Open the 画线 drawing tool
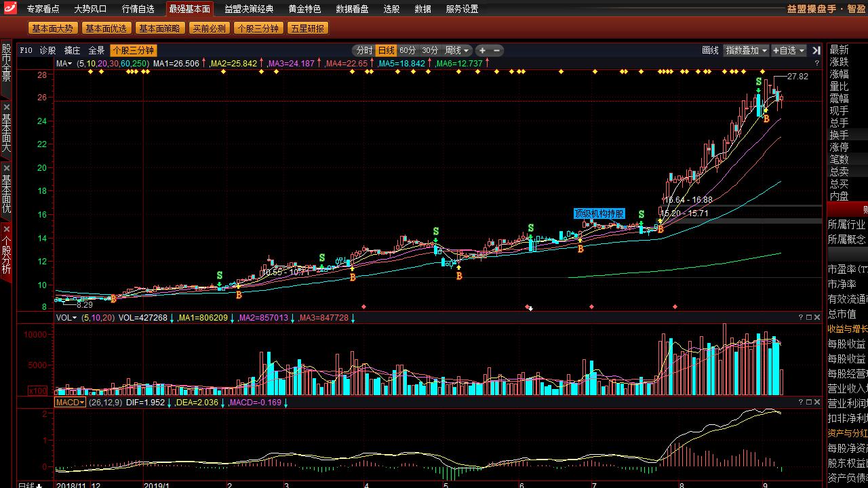Viewport: 868px width, 488px height. (710, 50)
